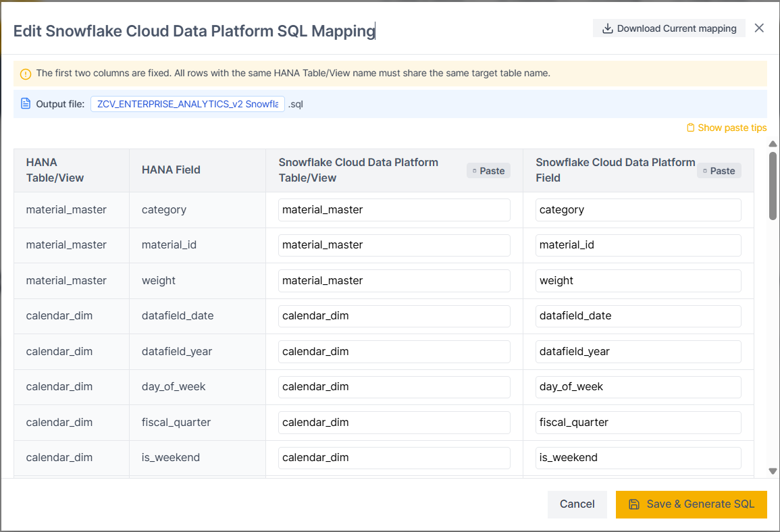Edit the category Snowflake field input
This screenshot has height=532, width=780.
tap(638, 210)
